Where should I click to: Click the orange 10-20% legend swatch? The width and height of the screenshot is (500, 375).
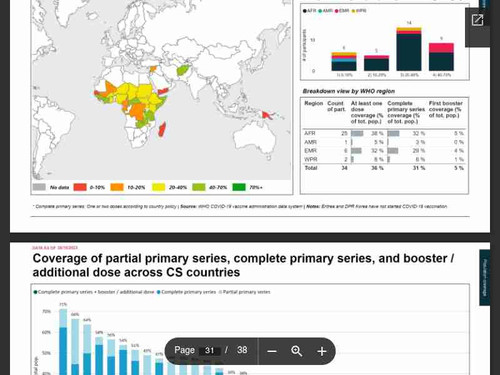[x=117, y=187]
